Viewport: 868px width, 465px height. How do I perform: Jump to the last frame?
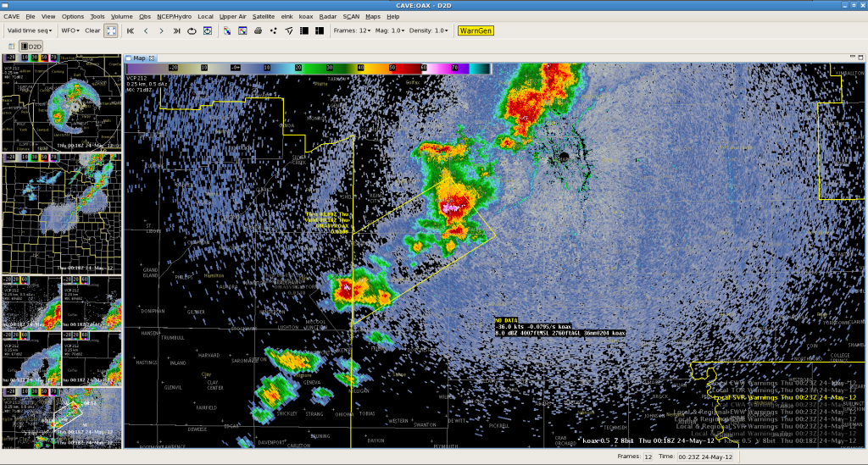coord(176,30)
